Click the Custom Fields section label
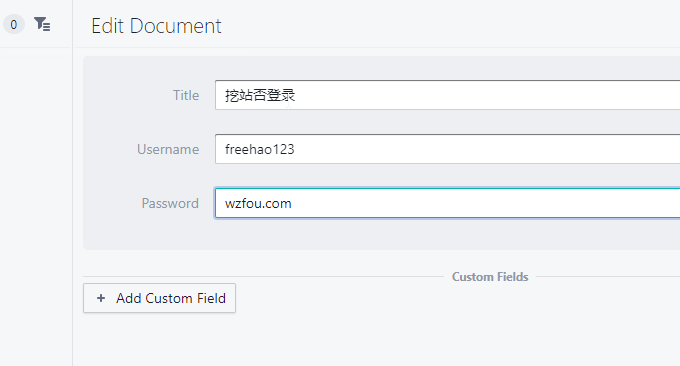The image size is (680, 366). (490, 277)
